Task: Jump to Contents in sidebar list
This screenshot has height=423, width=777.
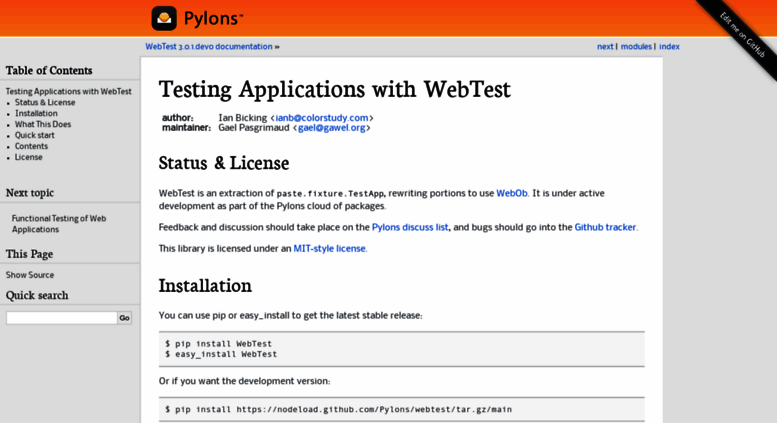Action: (x=31, y=146)
